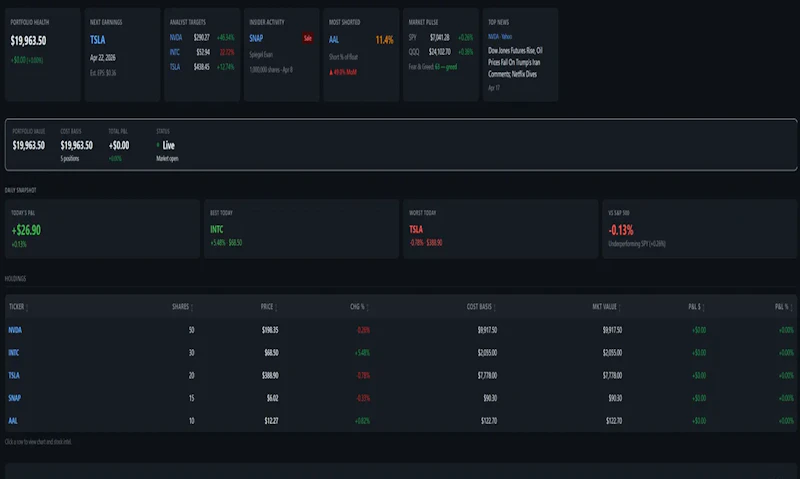
Task: Click the Cost Basis summary with 5 positions
Action: (x=77, y=145)
